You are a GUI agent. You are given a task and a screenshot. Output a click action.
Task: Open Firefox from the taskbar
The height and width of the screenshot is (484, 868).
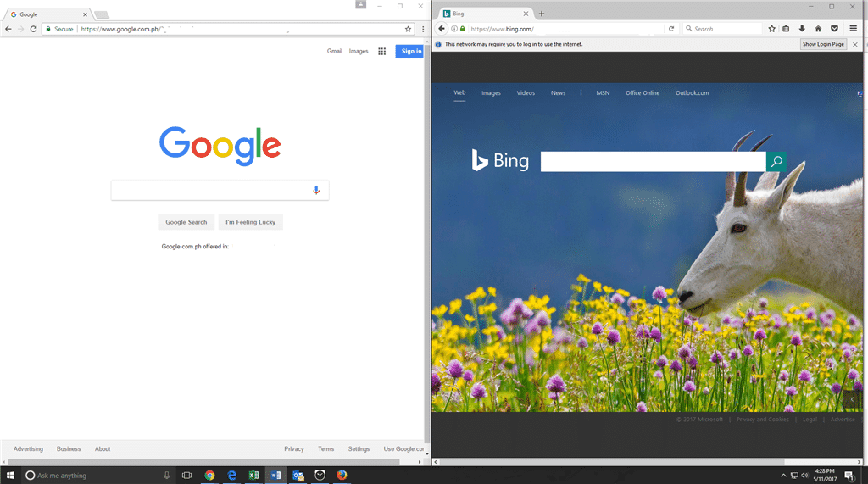coord(342,476)
